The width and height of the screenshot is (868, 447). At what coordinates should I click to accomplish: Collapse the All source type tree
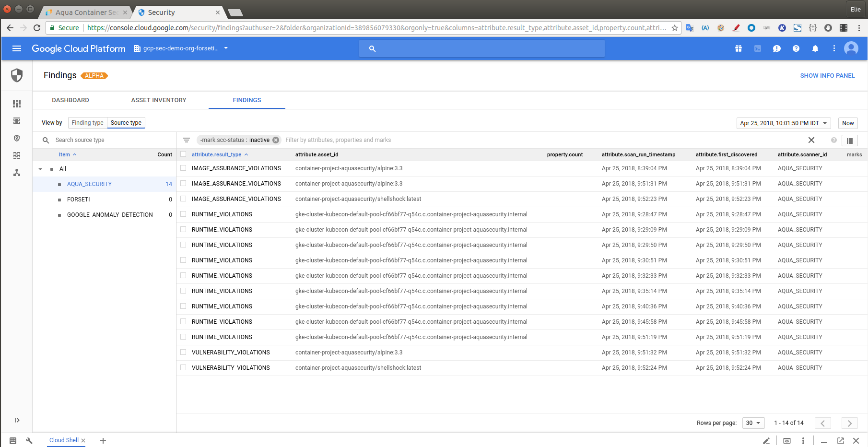pos(40,169)
